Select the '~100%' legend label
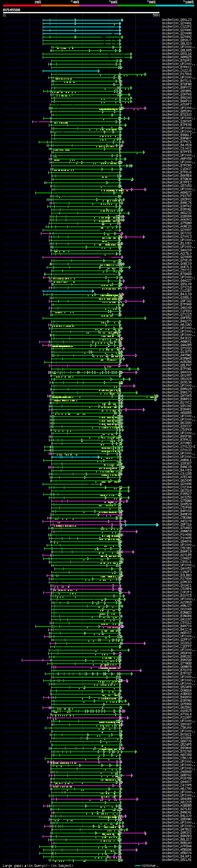197x868 pixels. click(188, 2)
